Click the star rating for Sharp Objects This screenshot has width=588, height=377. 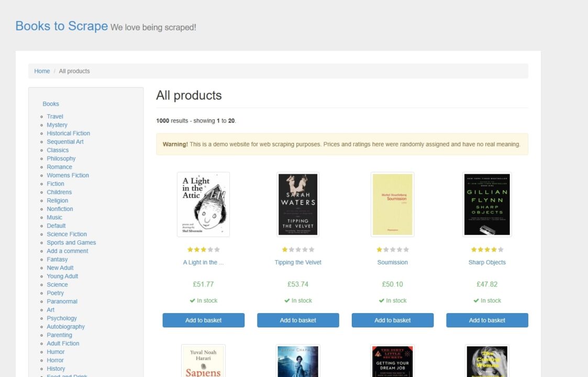coord(487,249)
